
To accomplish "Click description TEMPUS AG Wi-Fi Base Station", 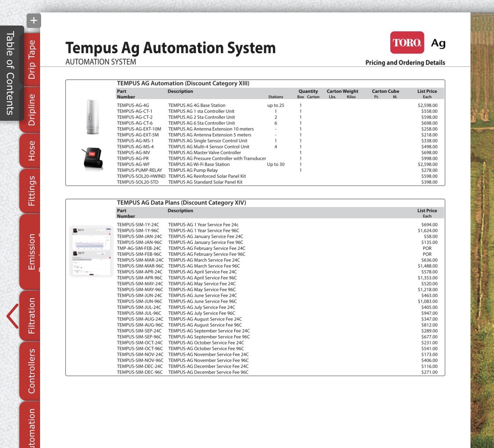I will click(x=199, y=165).
